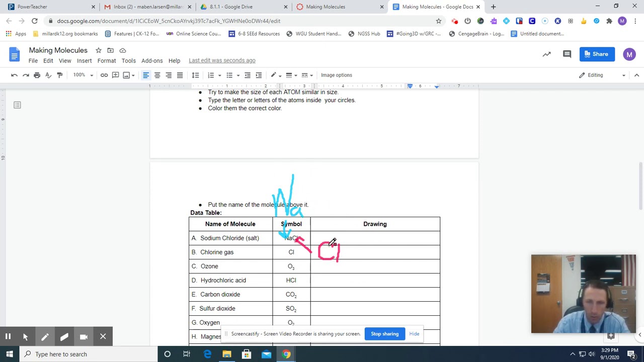
Task: Undo the last edit in the toolbar
Action: (14, 75)
